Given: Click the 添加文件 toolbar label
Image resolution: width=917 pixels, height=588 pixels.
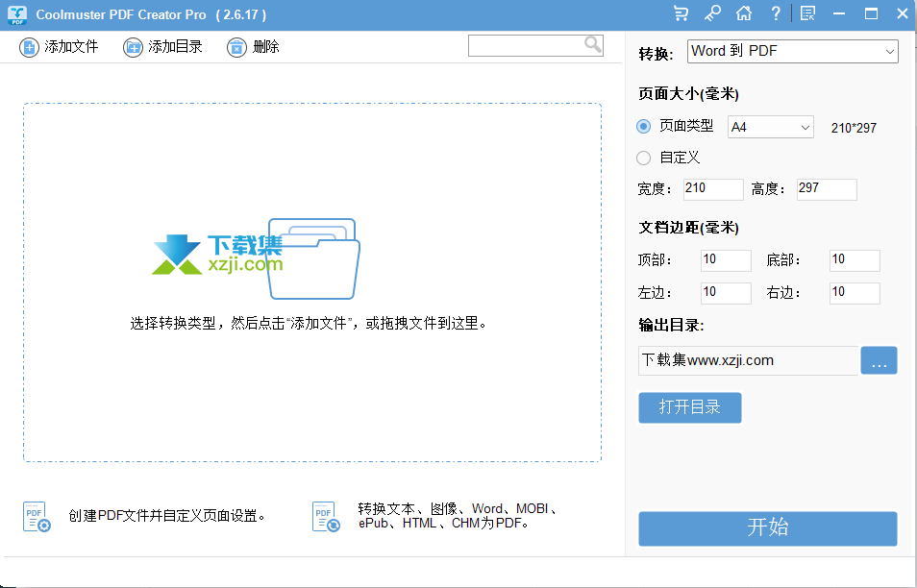Looking at the screenshot, I should pyautogui.click(x=71, y=47).
